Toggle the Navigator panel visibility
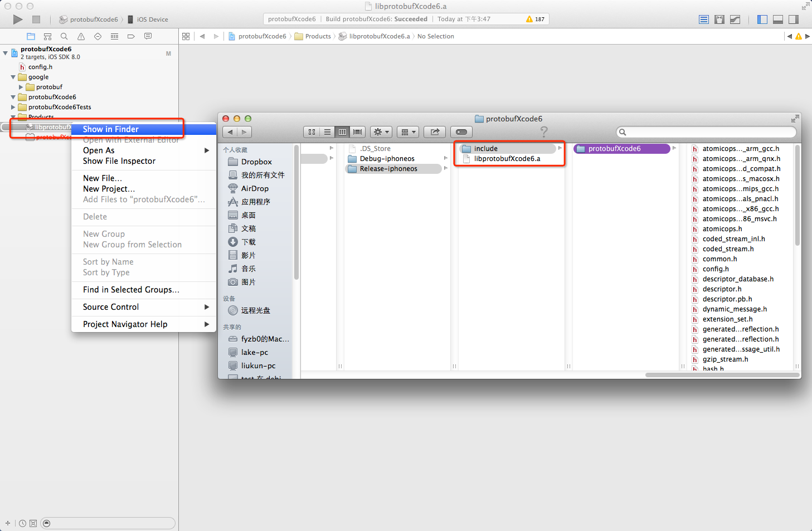Screen dimensions: 812x531 762,20
